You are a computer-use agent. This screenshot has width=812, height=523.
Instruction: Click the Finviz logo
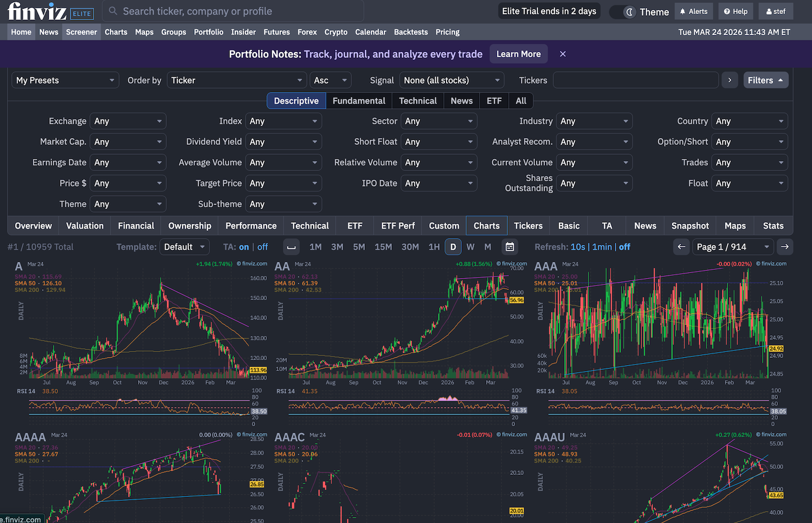[x=37, y=11]
